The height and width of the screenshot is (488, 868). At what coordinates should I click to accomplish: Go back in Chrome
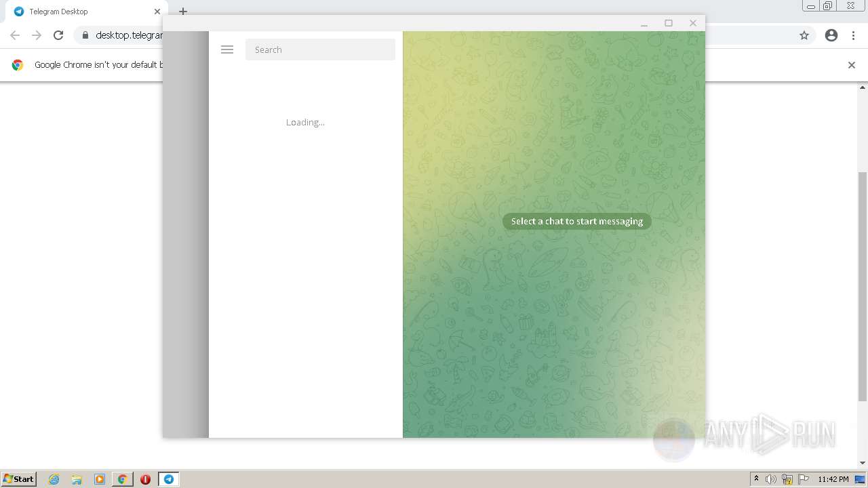[x=15, y=35]
